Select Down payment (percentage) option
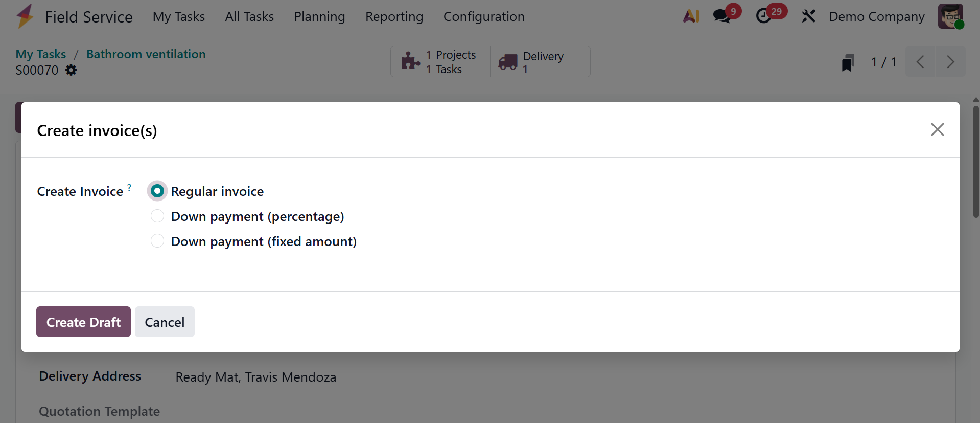The width and height of the screenshot is (980, 423). pos(157,216)
